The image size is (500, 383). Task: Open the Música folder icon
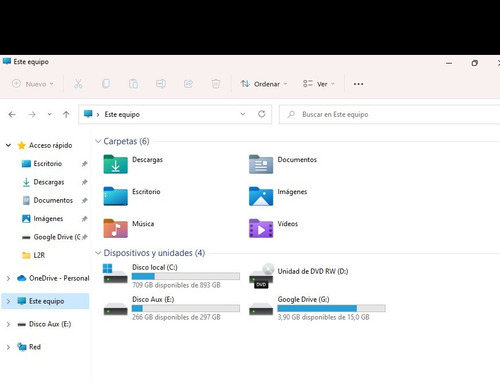click(x=115, y=228)
